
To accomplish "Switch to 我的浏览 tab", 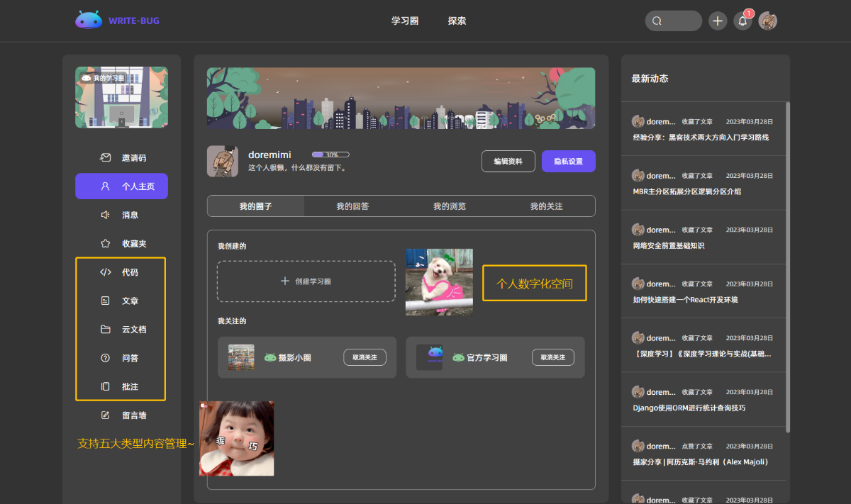I will tap(450, 206).
